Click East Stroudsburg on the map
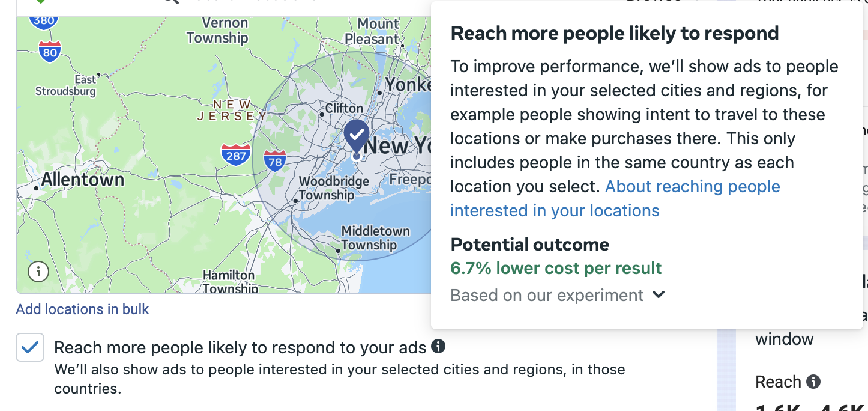 click(x=66, y=85)
